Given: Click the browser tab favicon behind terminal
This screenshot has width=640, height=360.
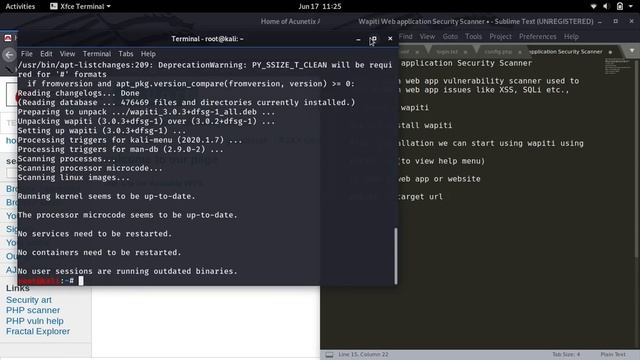Looking at the screenshot, I should (x=8, y=38).
